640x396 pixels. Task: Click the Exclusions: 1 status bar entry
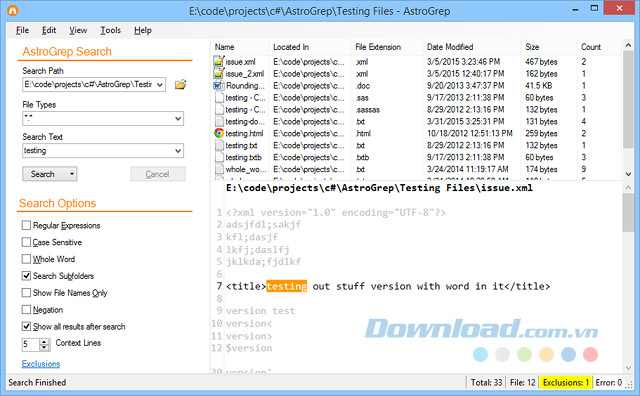click(566, 383)
